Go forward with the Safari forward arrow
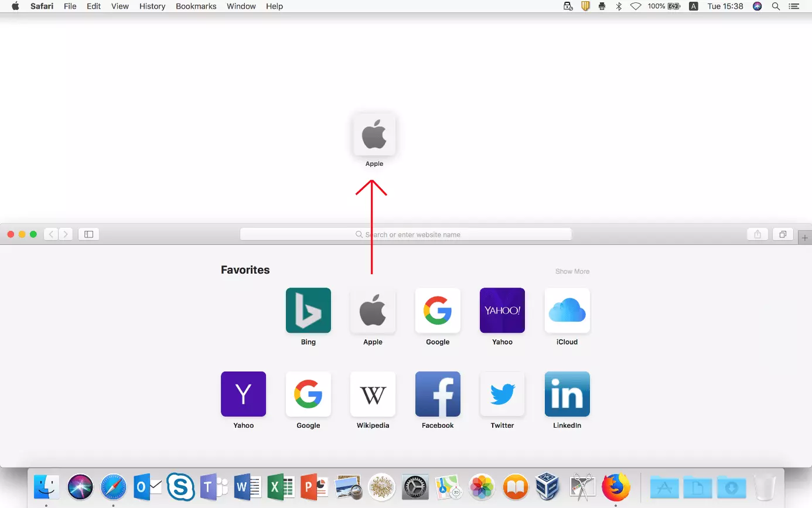 (x=66, y=234)
